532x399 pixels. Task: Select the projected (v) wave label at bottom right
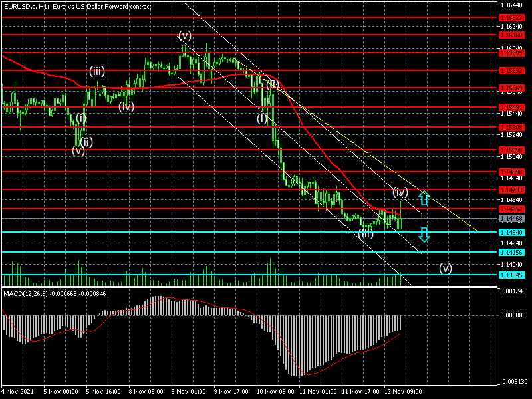pos(446,269)
